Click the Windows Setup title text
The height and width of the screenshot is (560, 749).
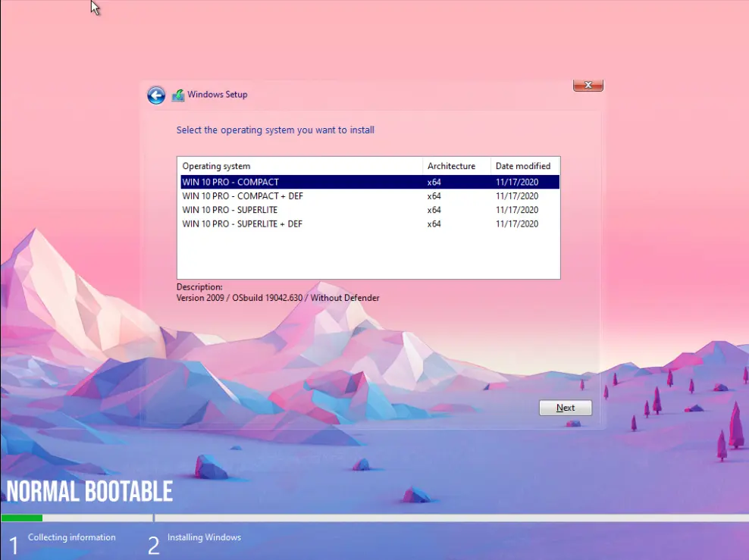click(218, 95)
